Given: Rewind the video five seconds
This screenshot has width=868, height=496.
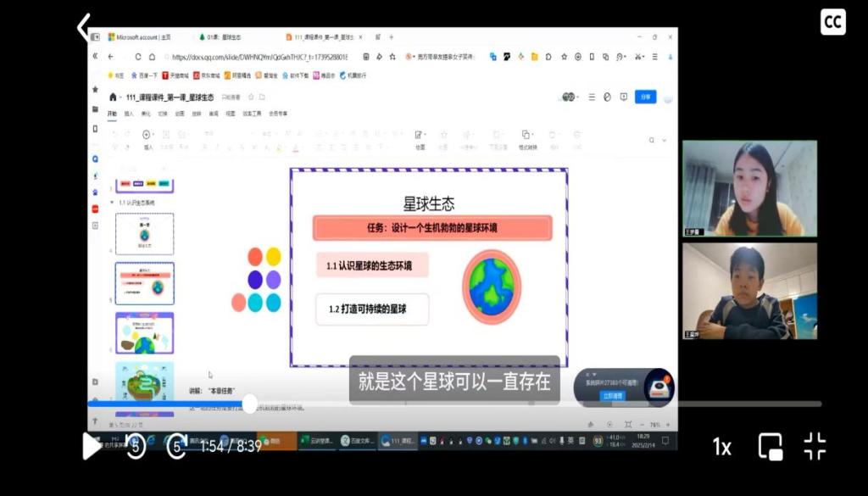Looking at the screenshot, I should (x=136, y=446).
